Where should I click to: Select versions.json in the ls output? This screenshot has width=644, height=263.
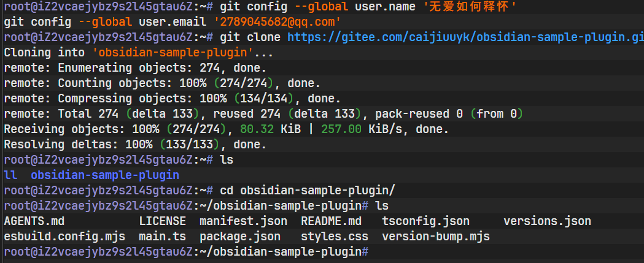point(547,221)
